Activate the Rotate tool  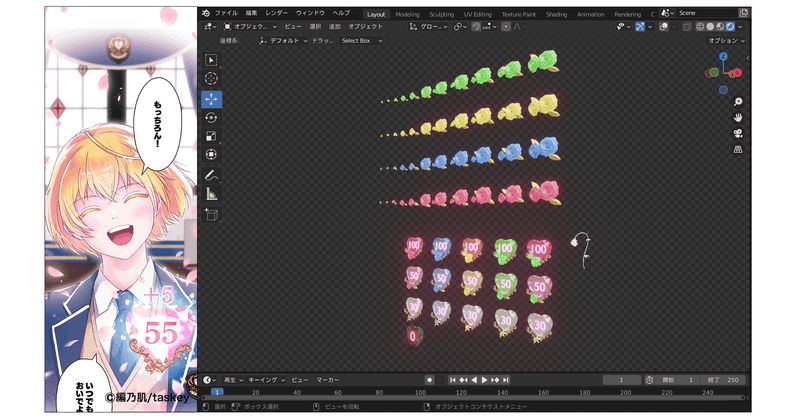click(x=211, y=118)
